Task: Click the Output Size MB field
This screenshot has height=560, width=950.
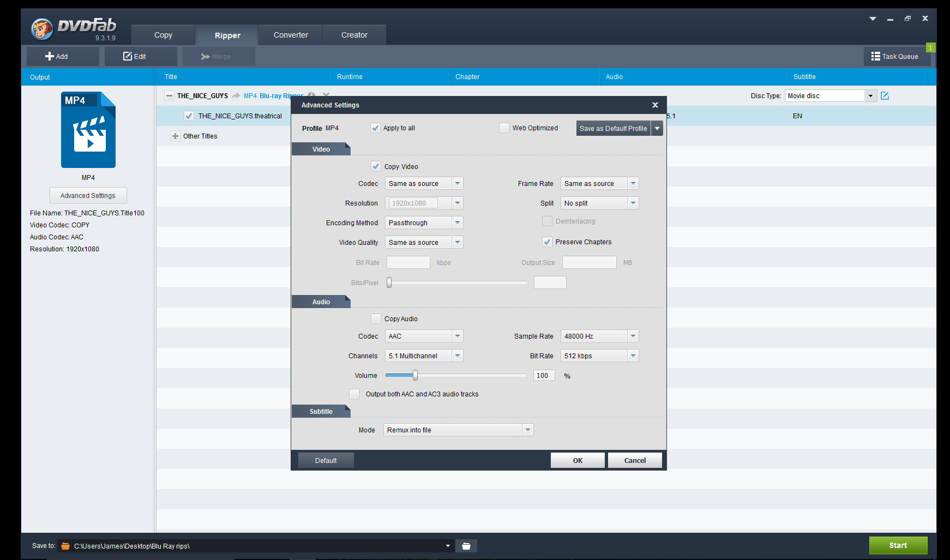Action: pyautogui.click(x=590, y=263)
